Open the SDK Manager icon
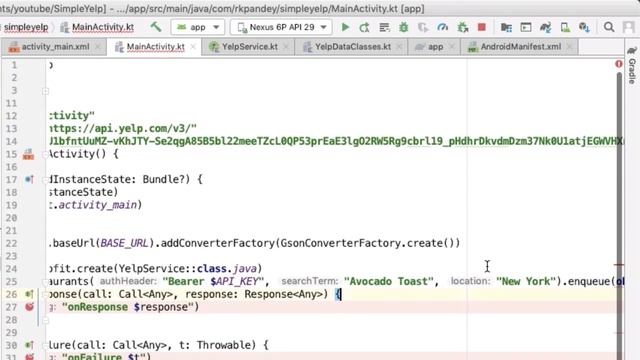The height and width of the screenshot is (360, 640). pyautogui.click(x=584, y=27)
